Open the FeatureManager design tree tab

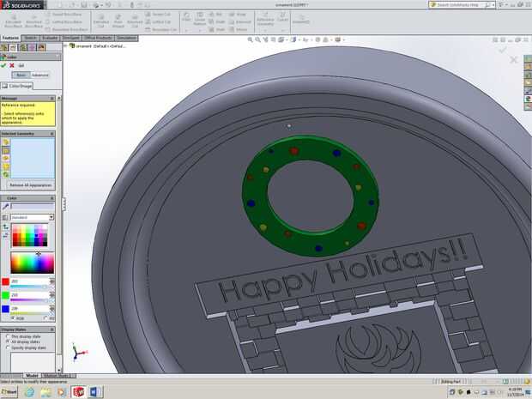pyautogui.click(x=5, y=47)
